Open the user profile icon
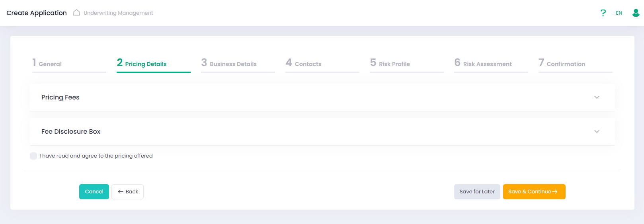Screen dimensions: 644x224 pyautogui.click(x=636, y=13)
